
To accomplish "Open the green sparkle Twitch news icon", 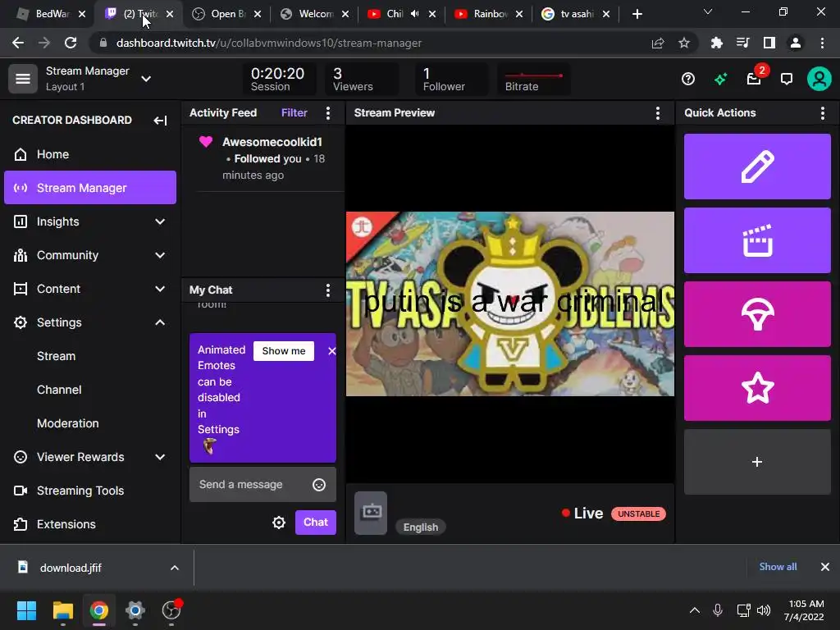I will [720, 80].
